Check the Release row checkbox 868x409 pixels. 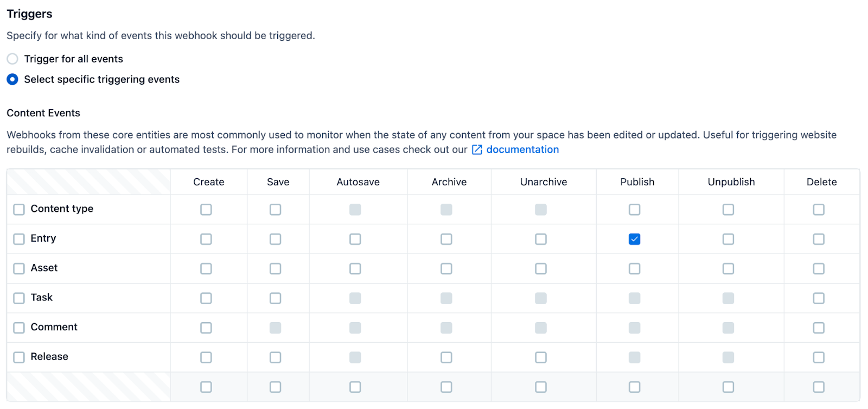point(19,357)
